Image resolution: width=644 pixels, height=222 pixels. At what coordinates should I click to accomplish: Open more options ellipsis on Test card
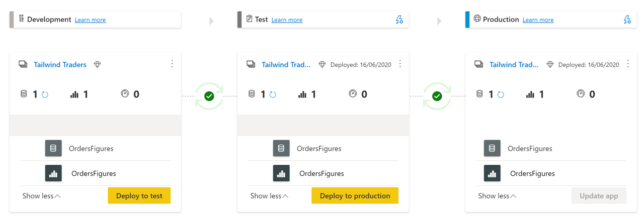coord(400,64)
